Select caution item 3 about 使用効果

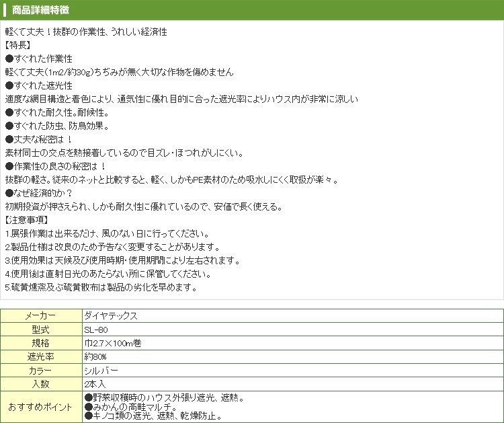coord(123,260)
